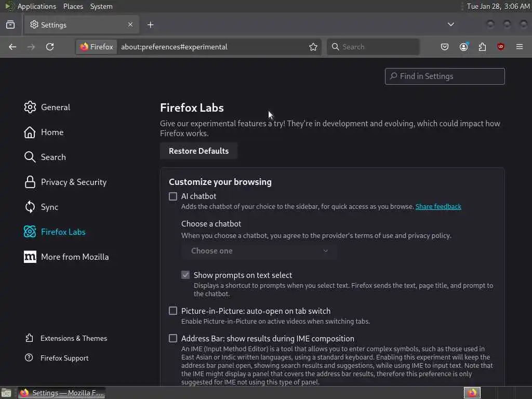Open the list all tabs chevron
532x399 pixels.
point(451,24)
